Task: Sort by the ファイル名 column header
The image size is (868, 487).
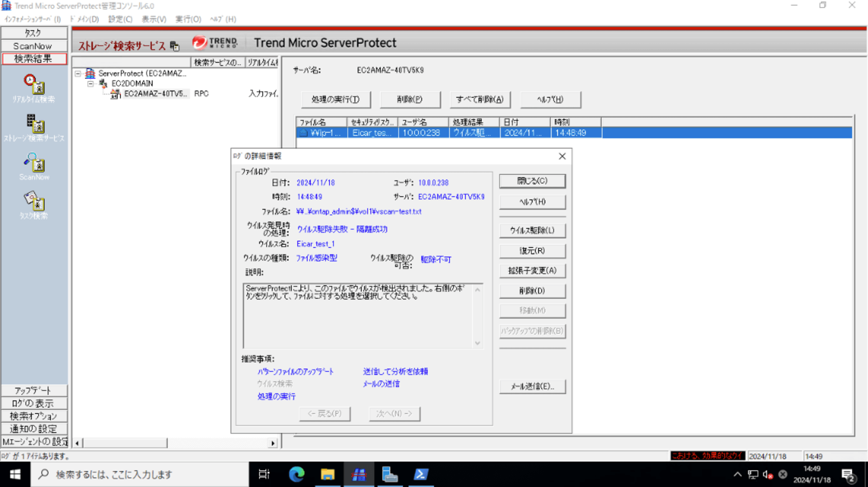Action: [322, 122]
